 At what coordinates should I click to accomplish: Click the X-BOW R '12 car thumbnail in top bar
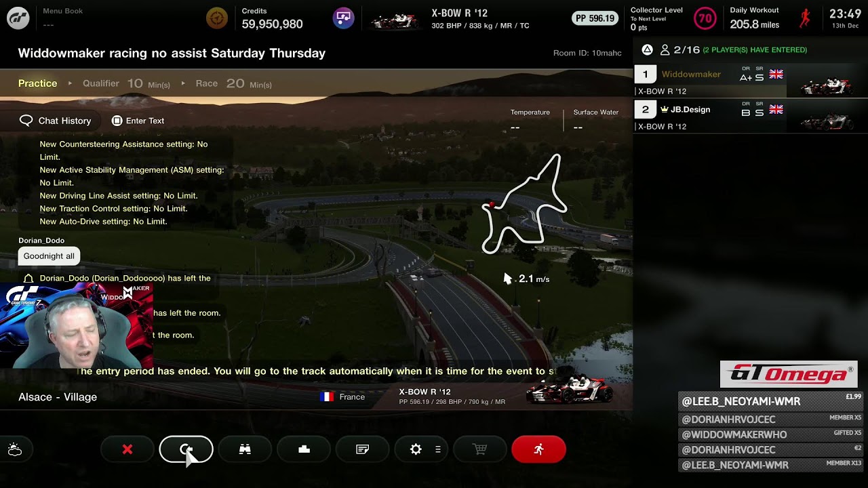395,21
